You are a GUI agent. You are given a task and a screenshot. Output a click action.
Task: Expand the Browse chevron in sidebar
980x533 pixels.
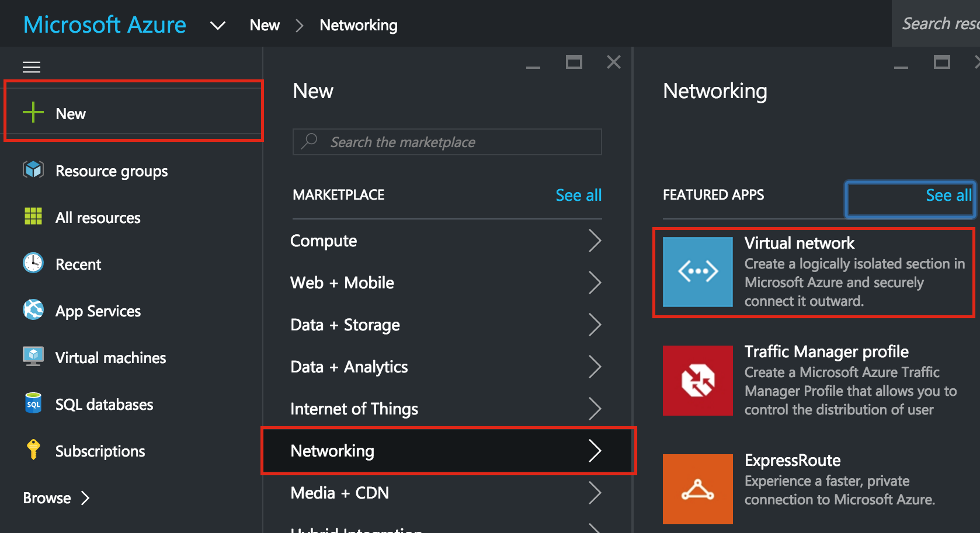click(x=85, y=498)
